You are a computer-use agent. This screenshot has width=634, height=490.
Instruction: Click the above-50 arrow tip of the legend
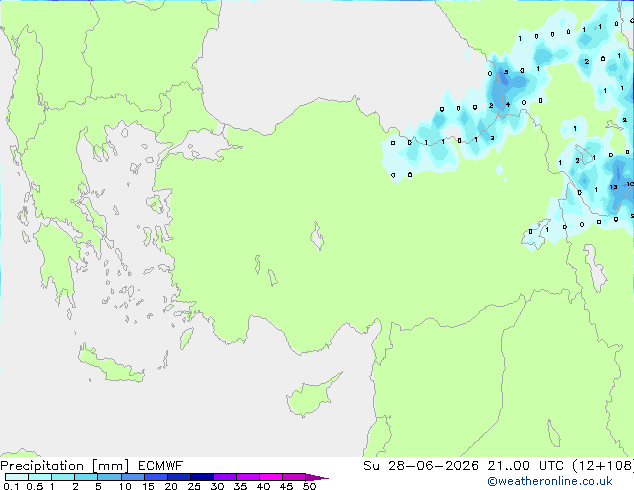click(x=317, y=477)
